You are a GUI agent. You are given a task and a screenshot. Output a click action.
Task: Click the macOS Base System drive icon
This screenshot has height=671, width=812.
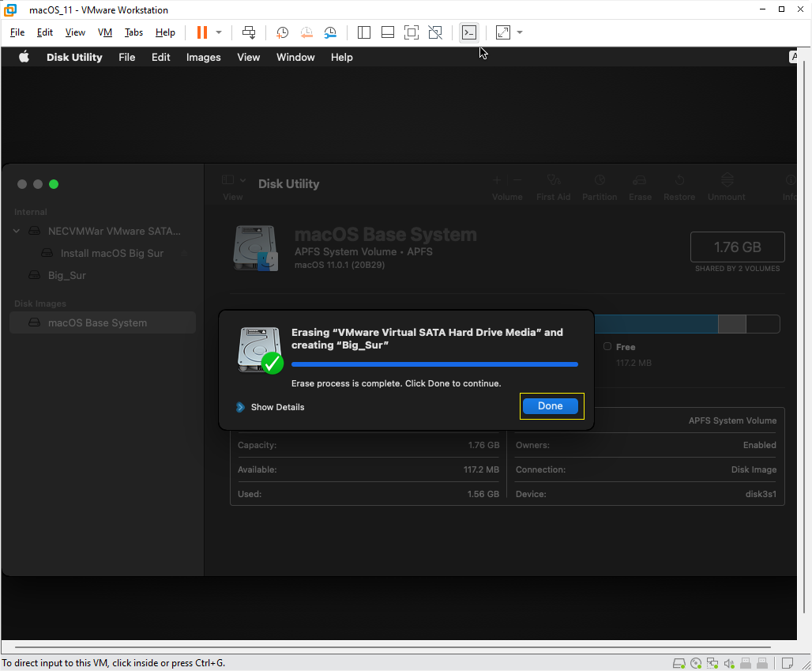click(256, 247)
